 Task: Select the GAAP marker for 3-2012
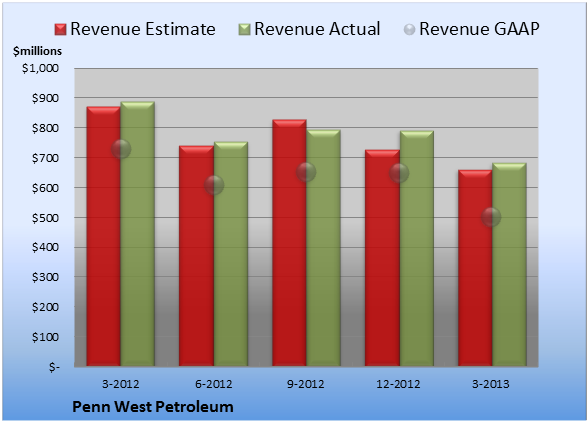(x=121, y=149)
